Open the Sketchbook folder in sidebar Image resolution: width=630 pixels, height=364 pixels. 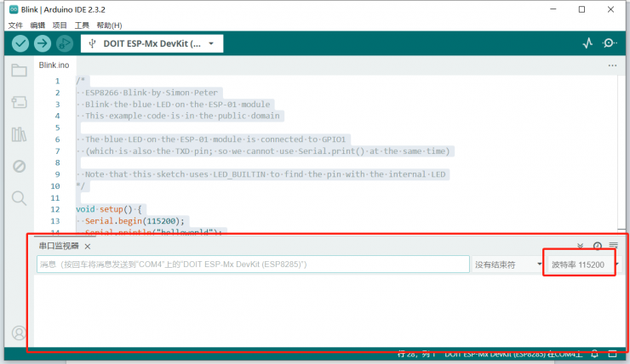(19, 71)
